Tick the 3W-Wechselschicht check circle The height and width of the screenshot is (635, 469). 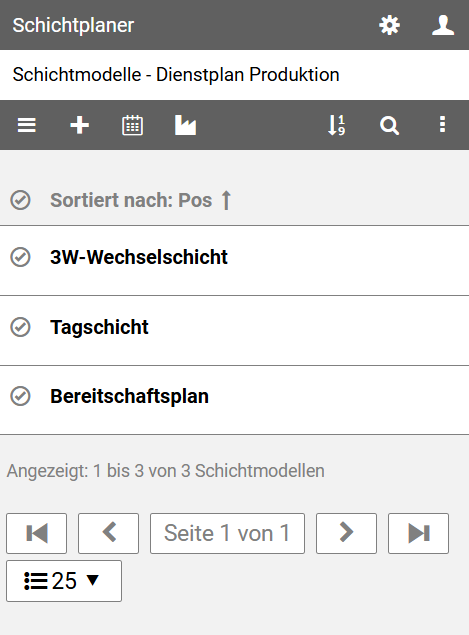click(20, 257)
